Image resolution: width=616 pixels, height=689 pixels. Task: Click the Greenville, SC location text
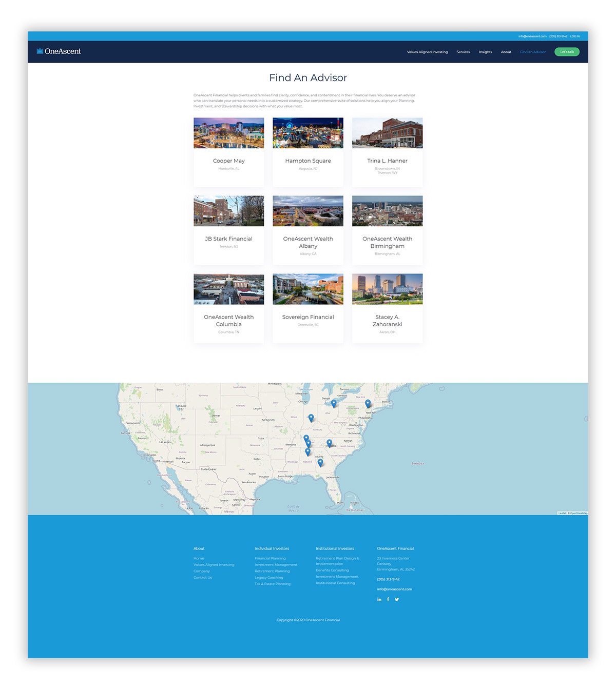308,325
